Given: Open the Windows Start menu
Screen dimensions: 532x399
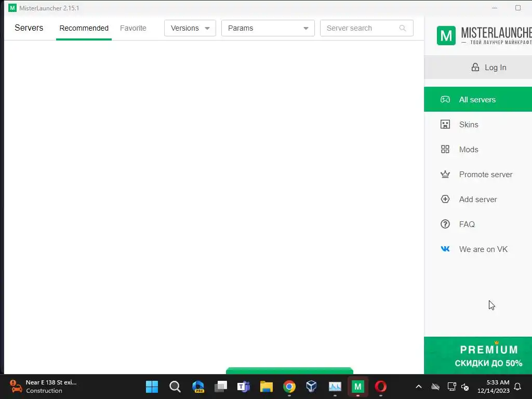Looking at the screenshot, I should 152,387.
